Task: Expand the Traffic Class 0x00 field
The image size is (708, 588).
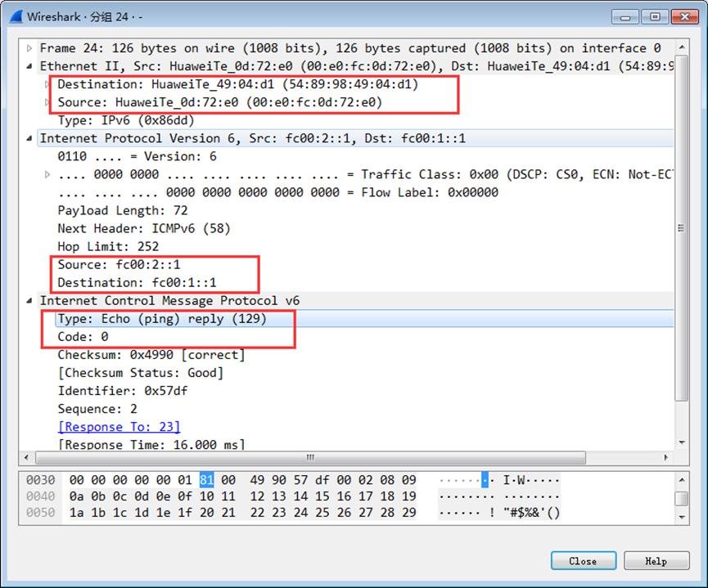Action: [x=47, y=175]
